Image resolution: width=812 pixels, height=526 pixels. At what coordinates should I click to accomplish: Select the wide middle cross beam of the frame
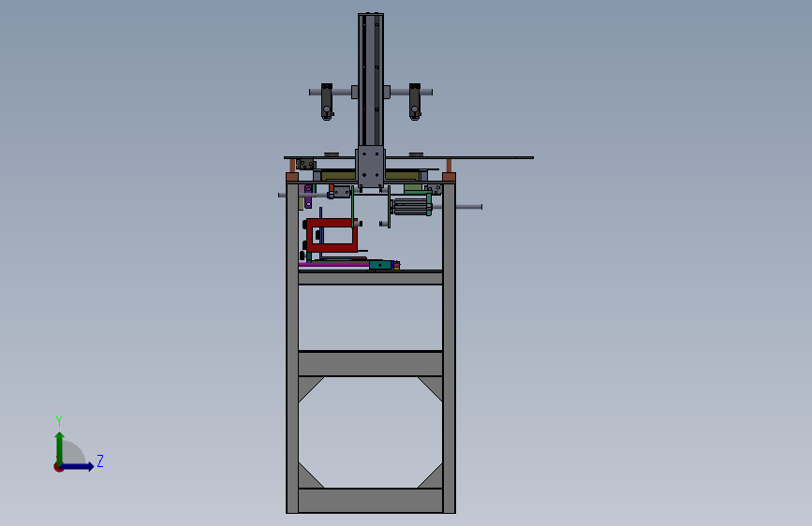click(371, 363)
